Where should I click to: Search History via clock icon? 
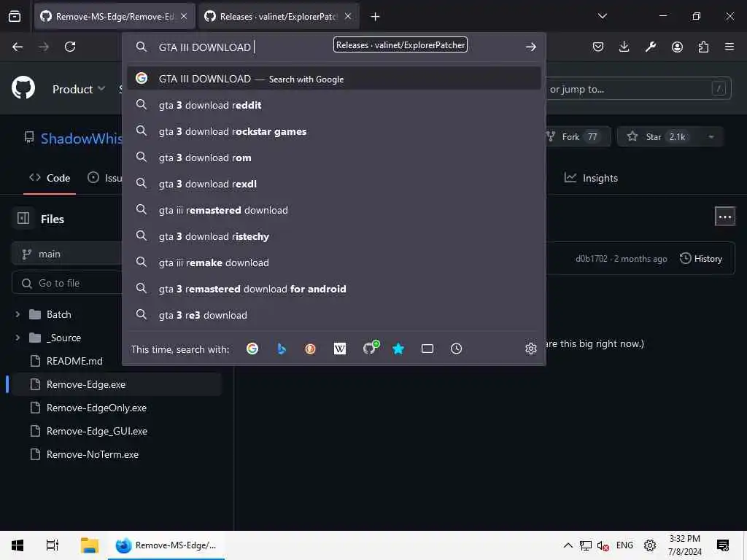click(x=457, y=349)
